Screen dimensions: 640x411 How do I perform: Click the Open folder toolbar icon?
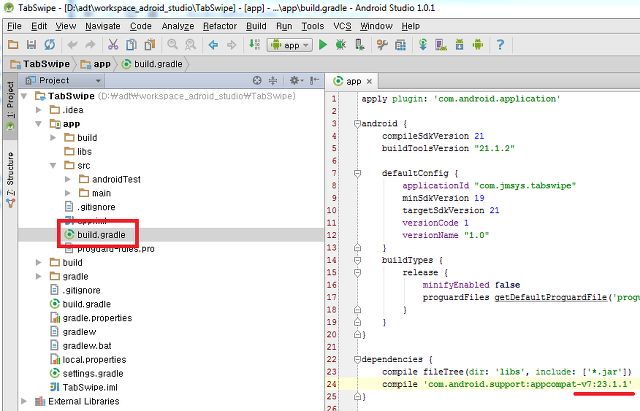[13, 44]
